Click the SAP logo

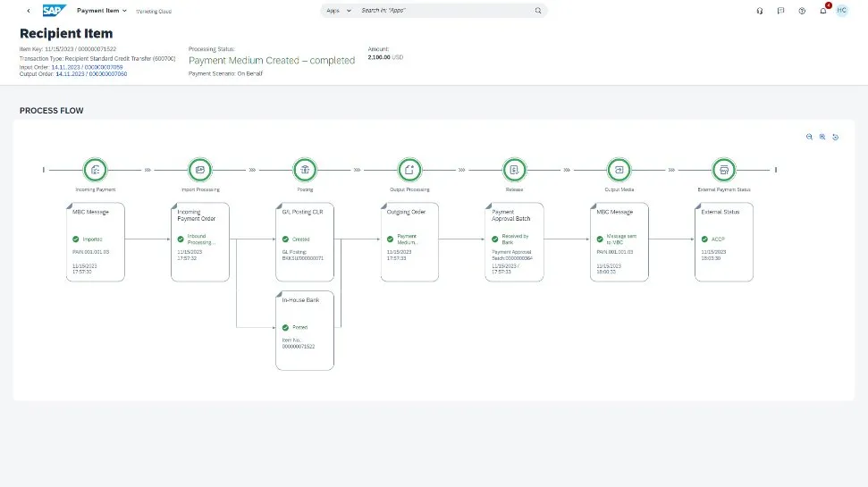tap(55, 11)
